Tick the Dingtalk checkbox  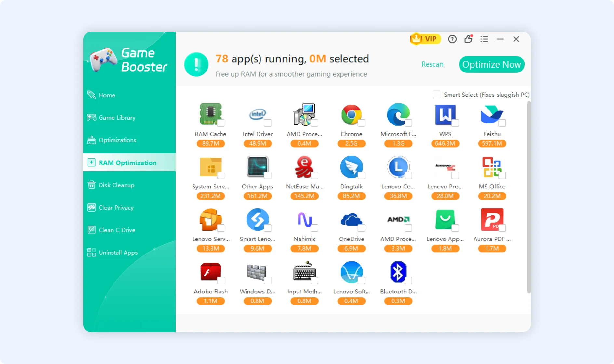point(361,175)
